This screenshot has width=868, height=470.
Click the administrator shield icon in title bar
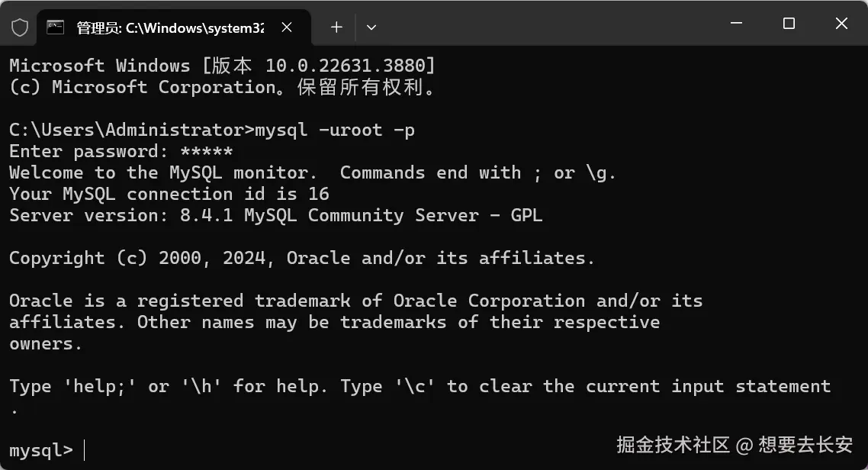(x=20, y=27)
